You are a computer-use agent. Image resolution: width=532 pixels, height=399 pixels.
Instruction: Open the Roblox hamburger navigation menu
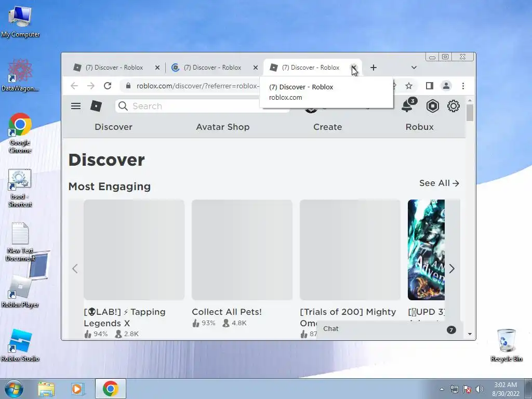tap(76, 106)
